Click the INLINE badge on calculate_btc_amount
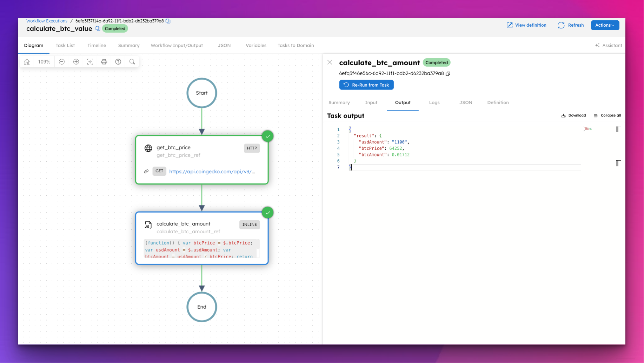The image size is (644, 363). pyautogui.click(x=250, y=224)
